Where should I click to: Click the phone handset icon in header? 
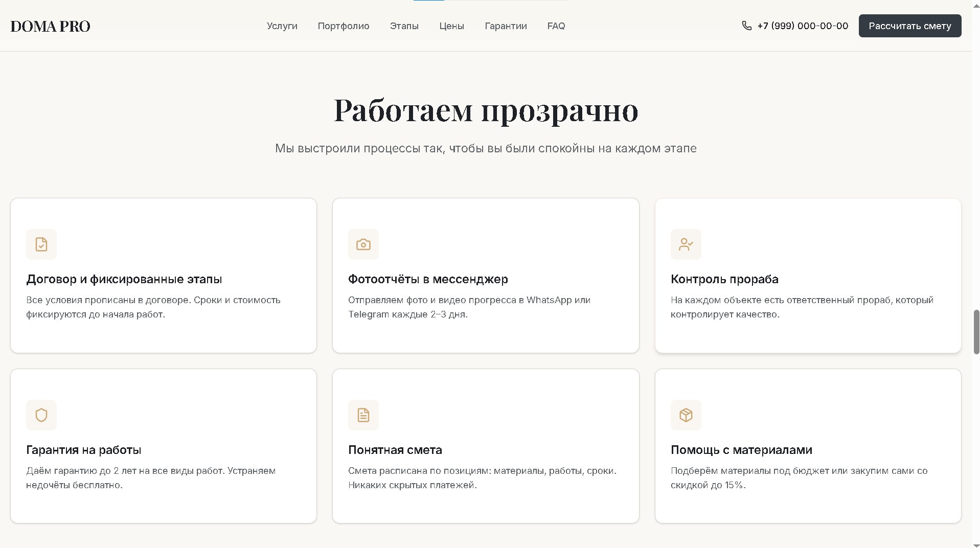click(746, 26)
